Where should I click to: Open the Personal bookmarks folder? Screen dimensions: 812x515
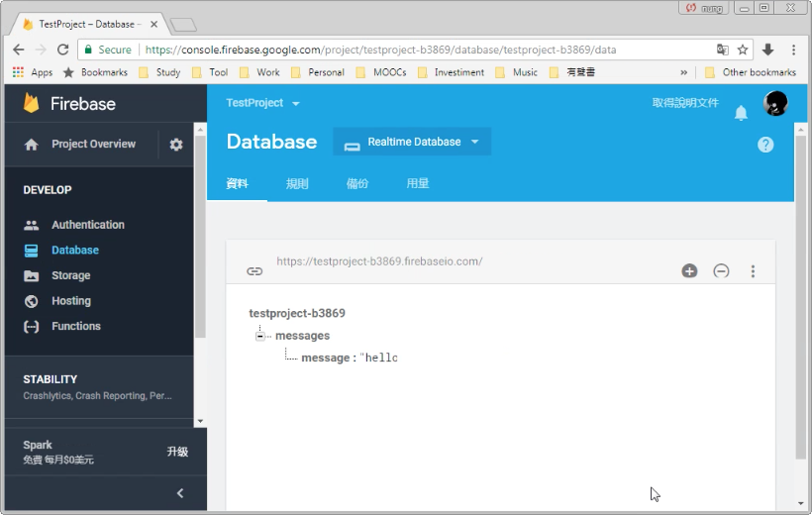(x=318, y=72)
